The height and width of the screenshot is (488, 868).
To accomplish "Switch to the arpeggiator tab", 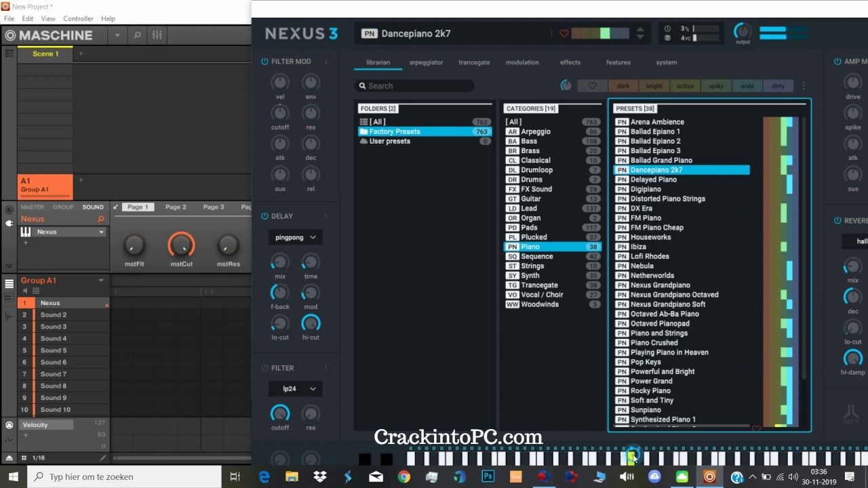I will coord(426,62).
